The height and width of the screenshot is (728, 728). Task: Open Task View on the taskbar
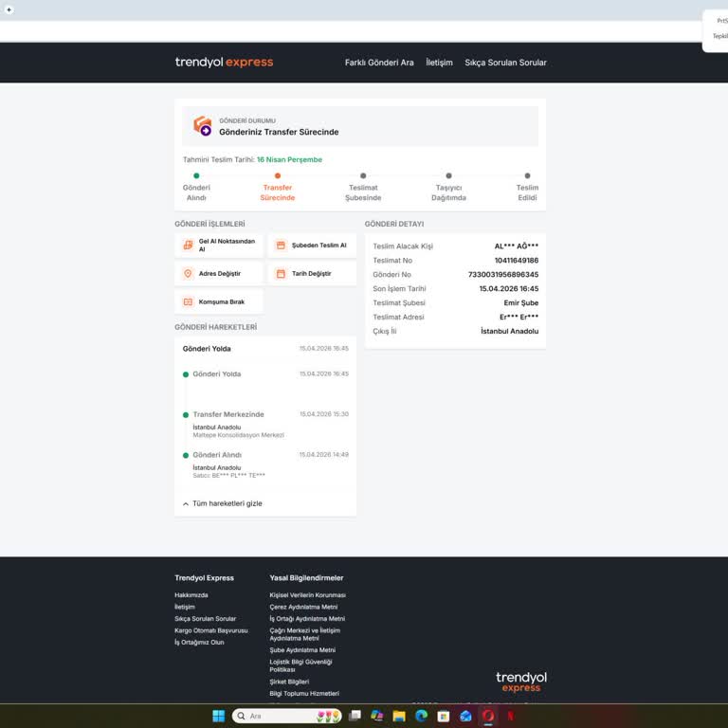(x=355, y=716)
